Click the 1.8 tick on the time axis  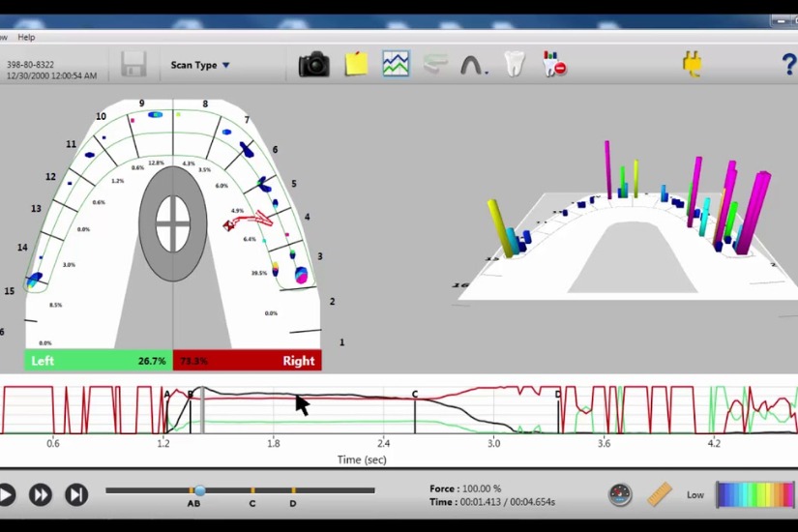[x=274, y=443]
